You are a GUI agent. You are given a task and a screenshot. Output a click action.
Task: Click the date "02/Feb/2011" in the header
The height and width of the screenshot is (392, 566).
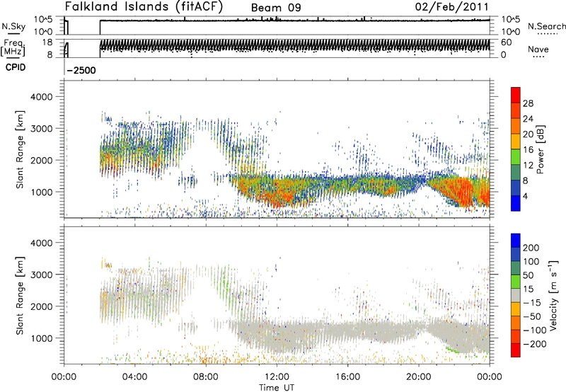coord(451,6)
